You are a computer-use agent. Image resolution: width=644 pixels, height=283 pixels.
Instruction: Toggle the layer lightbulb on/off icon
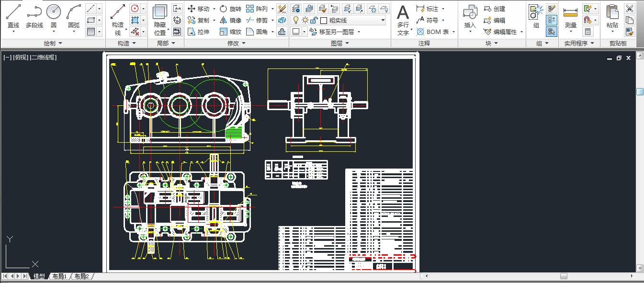pyautogui.click(x=296, y=20)
